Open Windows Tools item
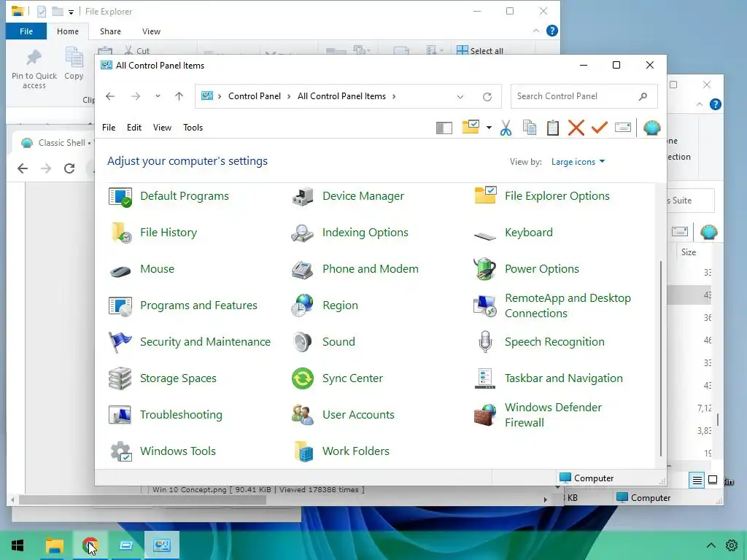The height and width of the screenshot is (560, 747). [162, 451]
